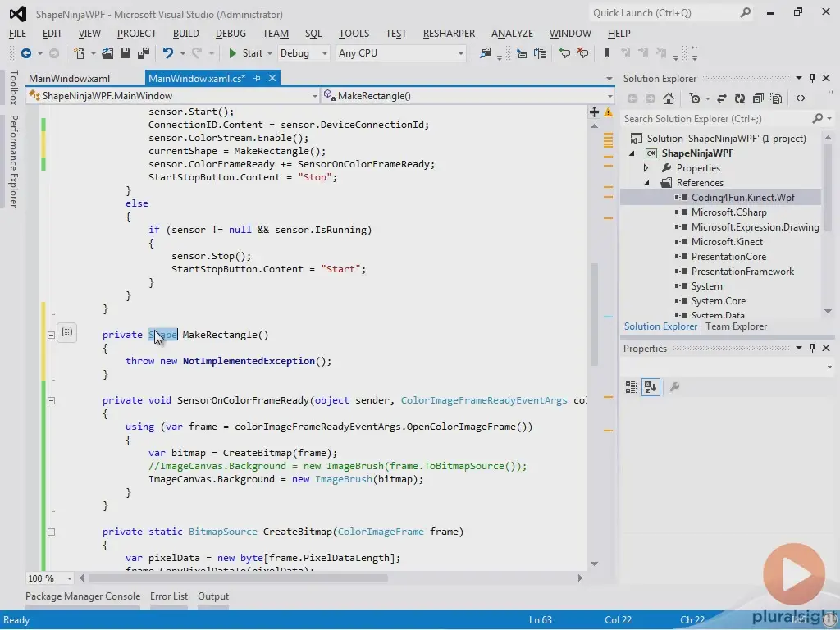Close the MainWindow.xaml.cs tab
The height and width of the screenshot is (630, 840).
coord(272,78)
